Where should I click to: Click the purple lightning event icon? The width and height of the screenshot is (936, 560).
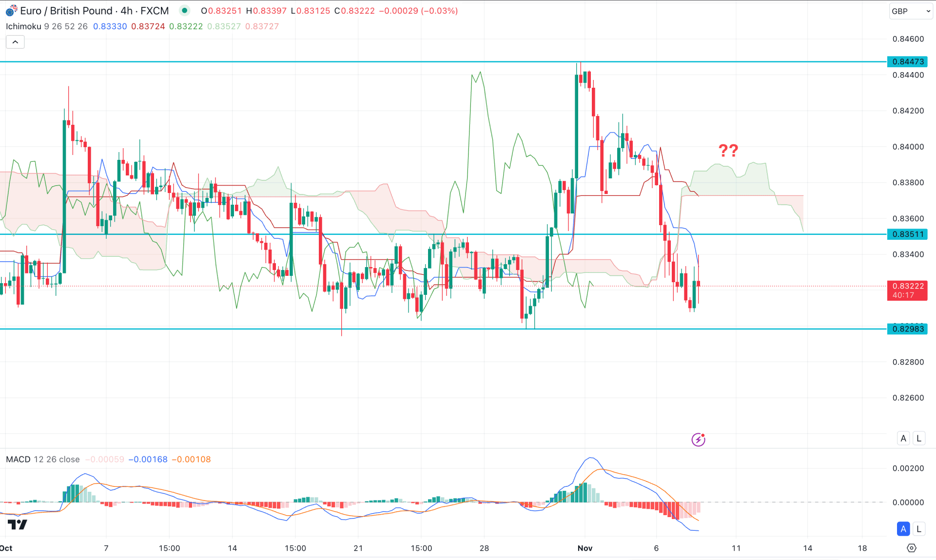(x=698, y=439)
